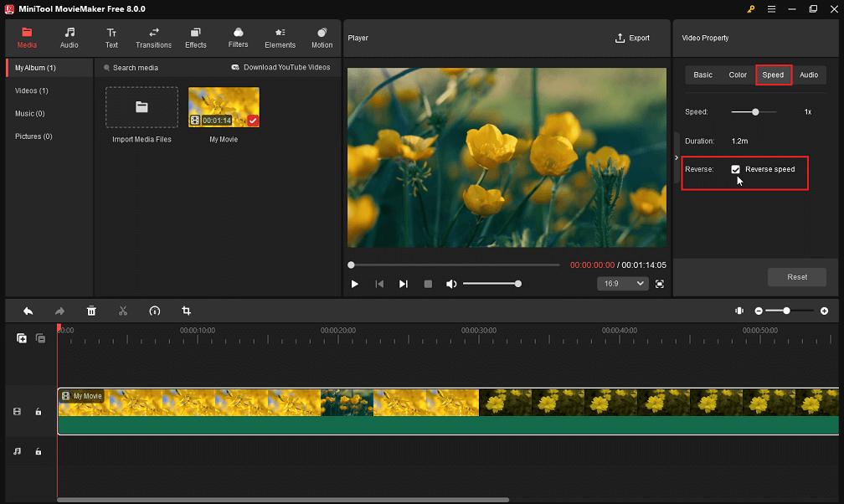
Task: Go to previous frame
Action: (379, 284)
